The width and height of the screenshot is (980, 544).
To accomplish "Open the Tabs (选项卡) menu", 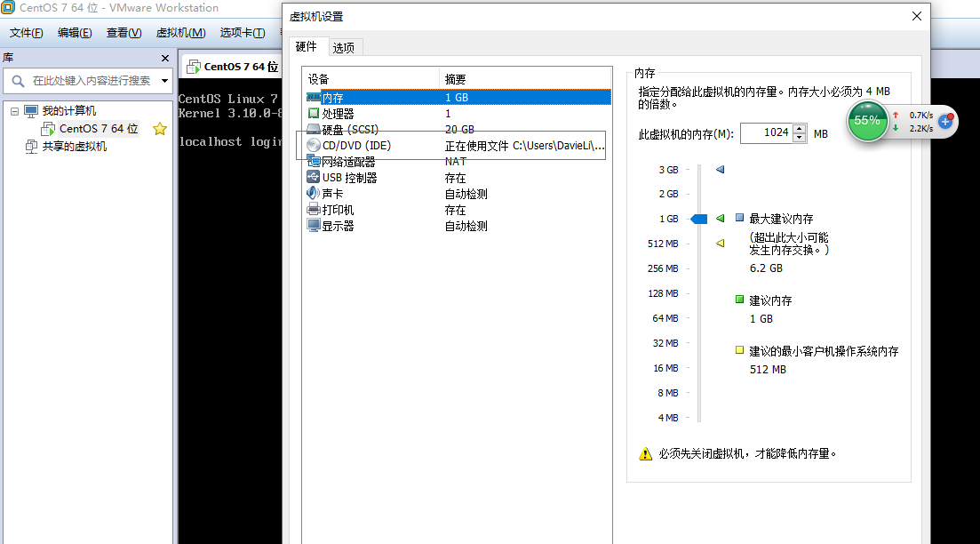I will [243, 33].
